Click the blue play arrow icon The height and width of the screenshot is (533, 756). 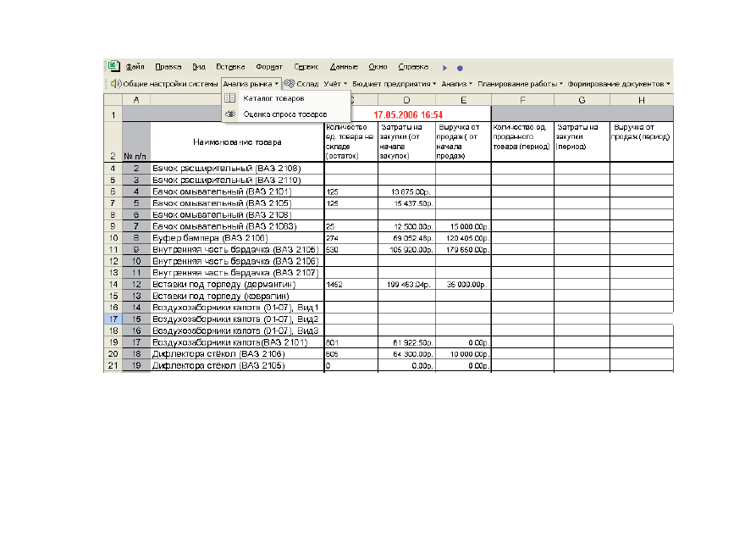click(x=445, y=68)
